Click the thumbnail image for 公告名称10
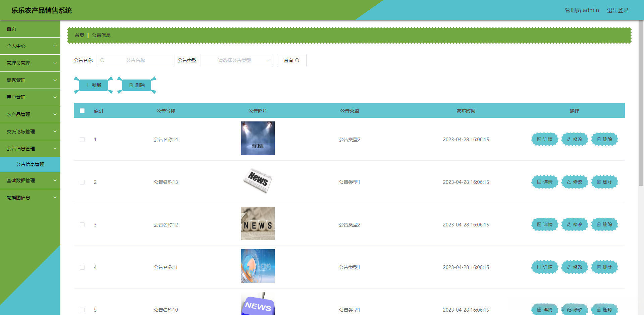 point(258,303)
